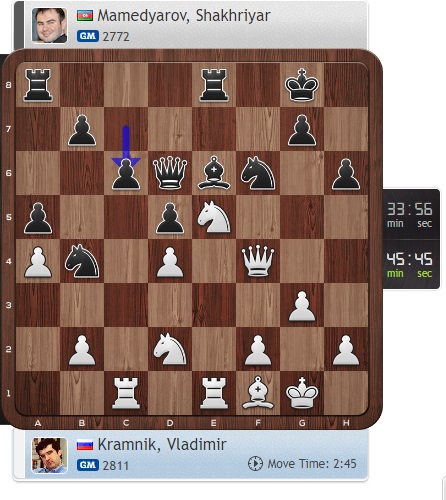Click the Move Time clock icon
Screen dimensions: 446x500
pos(255,464)
